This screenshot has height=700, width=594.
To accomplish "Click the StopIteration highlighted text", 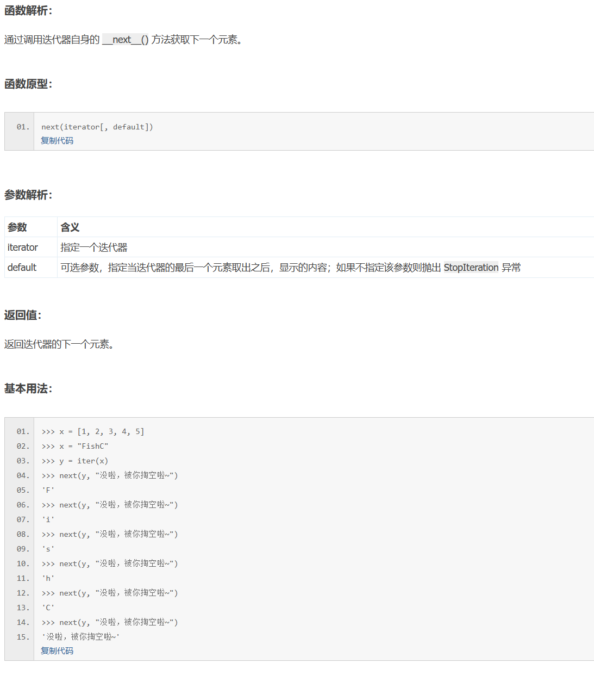I will coord(471,267).
